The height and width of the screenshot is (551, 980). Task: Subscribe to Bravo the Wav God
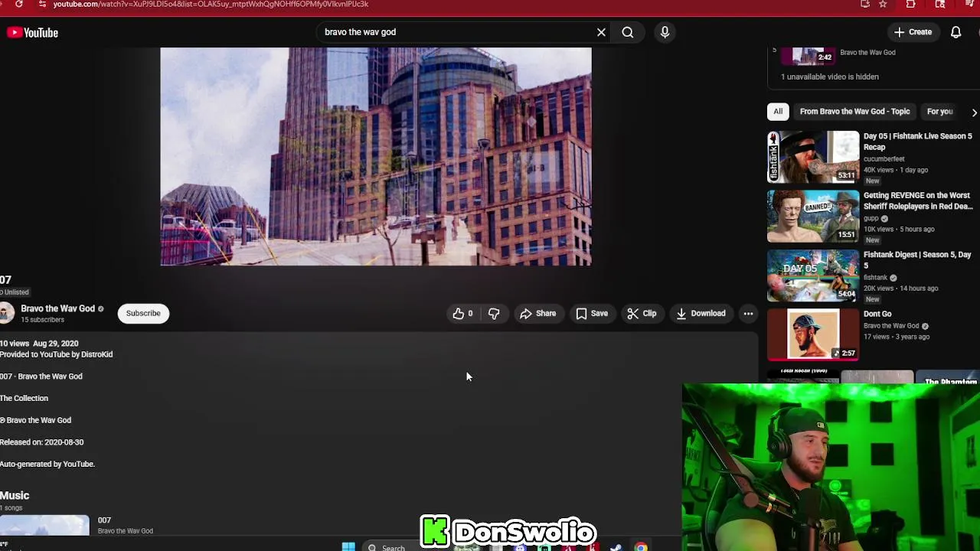click(143, 313)
